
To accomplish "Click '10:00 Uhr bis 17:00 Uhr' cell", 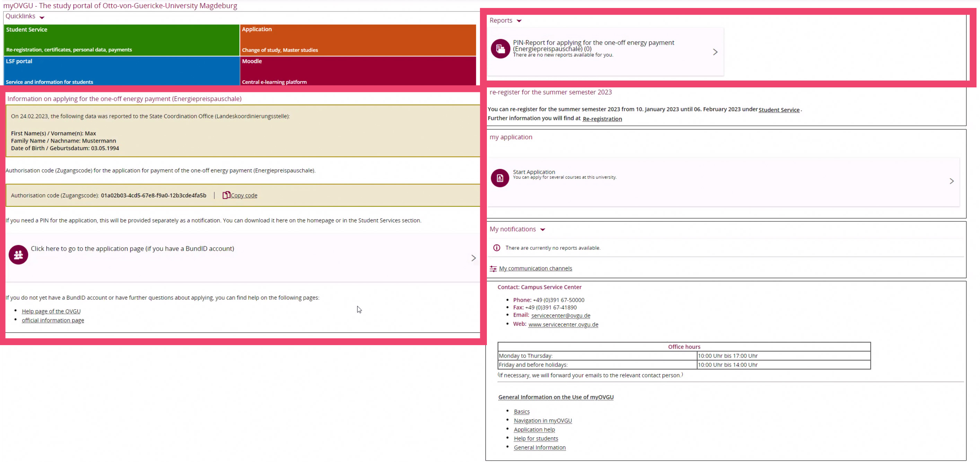I will pyautogui.click(x=784, y=356).
